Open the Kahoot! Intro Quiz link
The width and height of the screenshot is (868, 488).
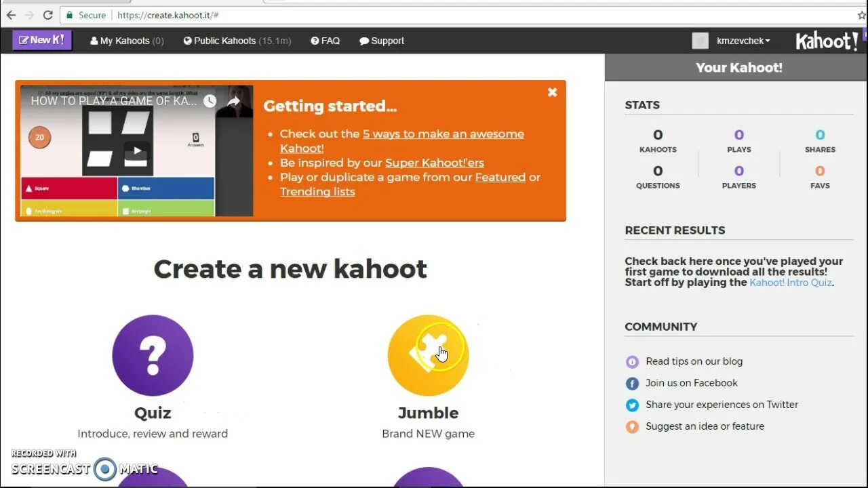coord(791,283)
